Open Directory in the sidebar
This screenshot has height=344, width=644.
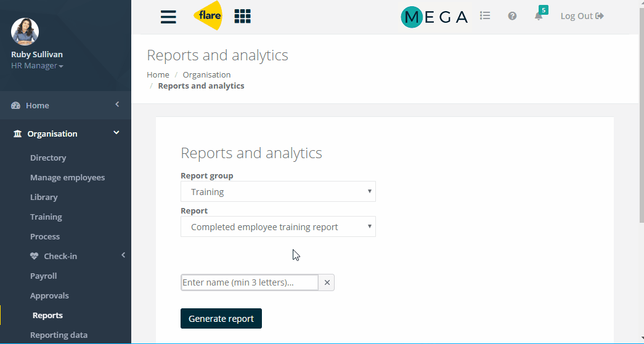(48, 158)
